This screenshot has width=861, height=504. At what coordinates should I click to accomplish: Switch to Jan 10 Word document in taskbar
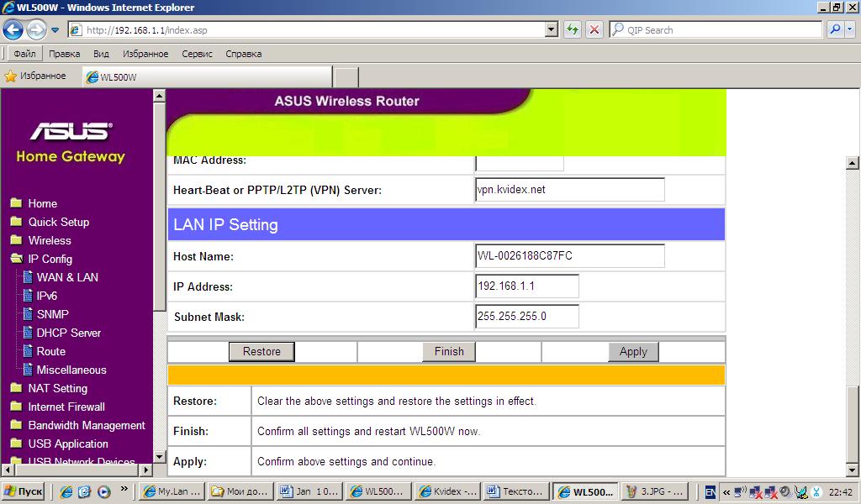click(309, 491)
